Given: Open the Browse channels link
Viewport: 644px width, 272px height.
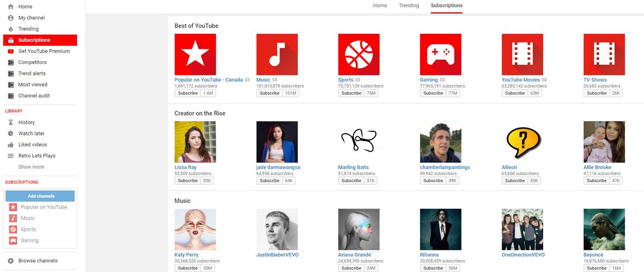Looking at the screenshot, I should point(38,261).
